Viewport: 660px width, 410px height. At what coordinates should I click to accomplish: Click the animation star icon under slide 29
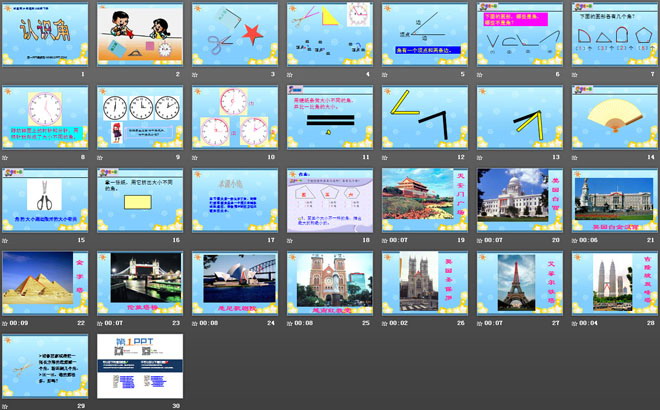pyautogui.click(x=7, y=406)
